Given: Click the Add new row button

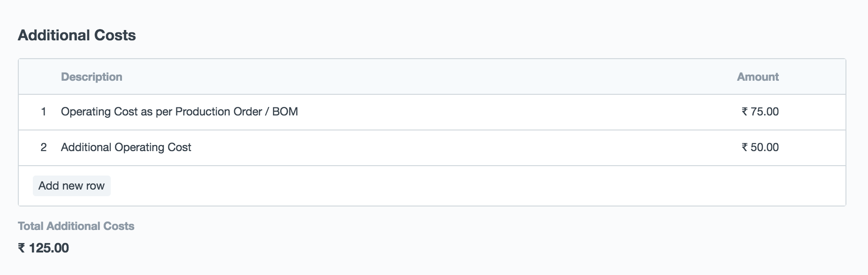Looking at the screenshot, I should coord(71,186).
